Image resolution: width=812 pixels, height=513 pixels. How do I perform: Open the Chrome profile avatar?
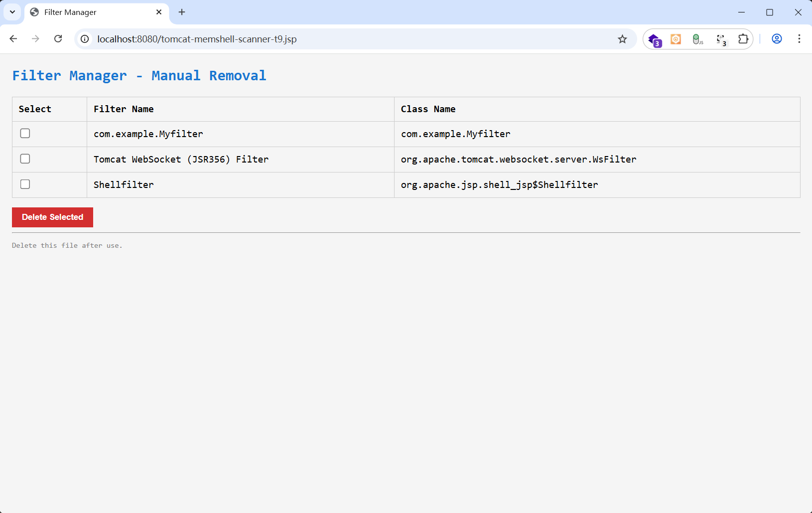pos(777,39)
